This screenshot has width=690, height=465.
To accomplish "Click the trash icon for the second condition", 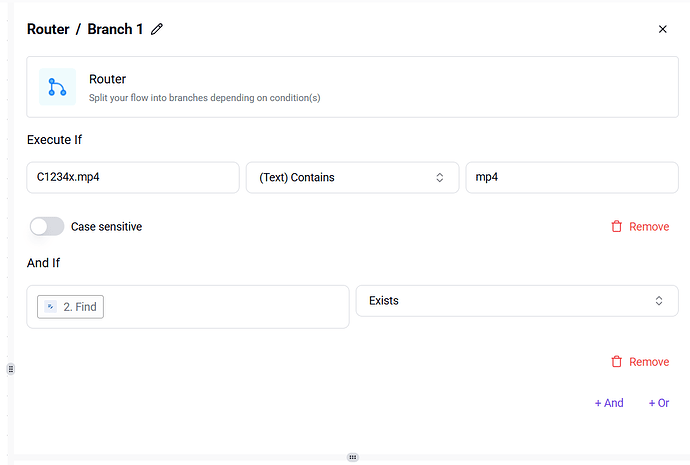I will pyautogui.click(x=617, y=362).
